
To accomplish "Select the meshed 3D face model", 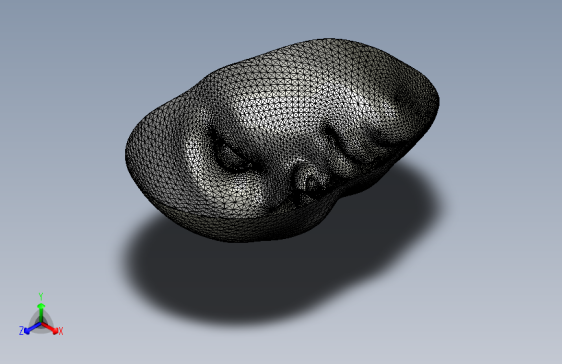I will [x=282, y=140].
